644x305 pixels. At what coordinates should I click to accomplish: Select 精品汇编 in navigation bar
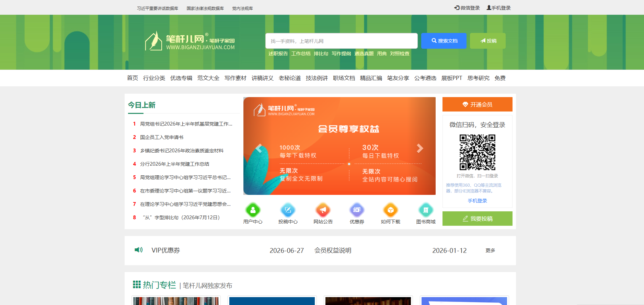(x=371, y=78)
